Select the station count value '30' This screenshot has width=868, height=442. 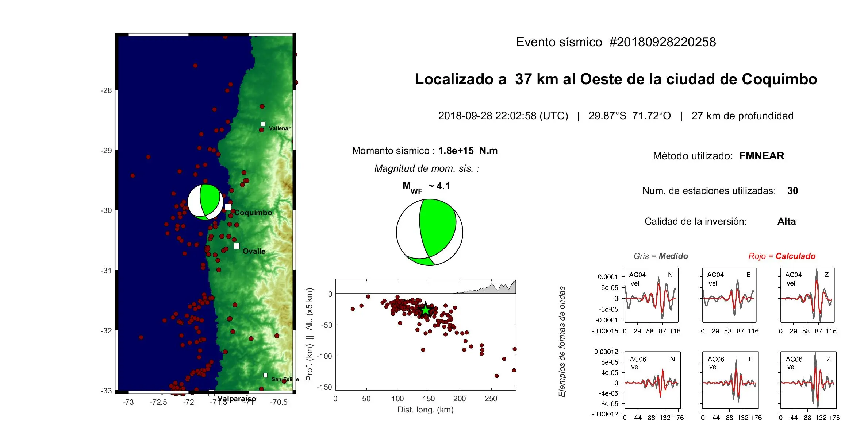click(x=792, y=191)
